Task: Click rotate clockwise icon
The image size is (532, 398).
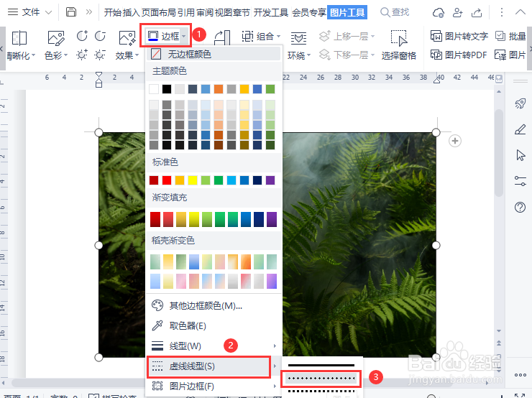Action: [x=82, y=36]
